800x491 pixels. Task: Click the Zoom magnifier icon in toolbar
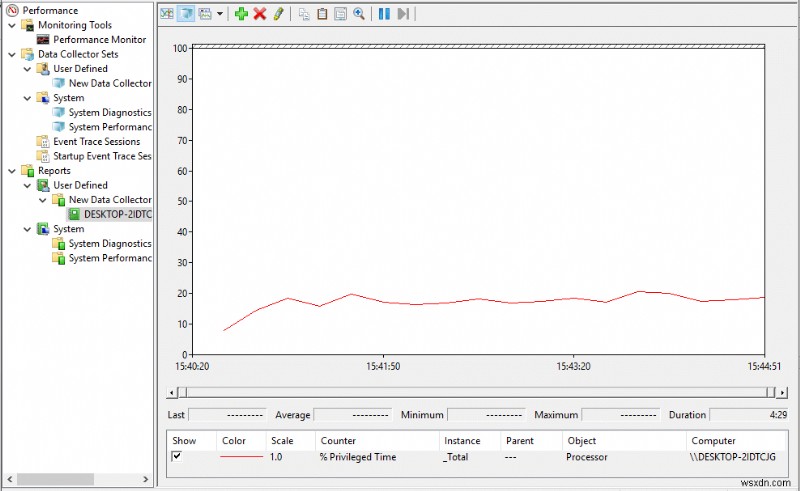tap(359, 14)
